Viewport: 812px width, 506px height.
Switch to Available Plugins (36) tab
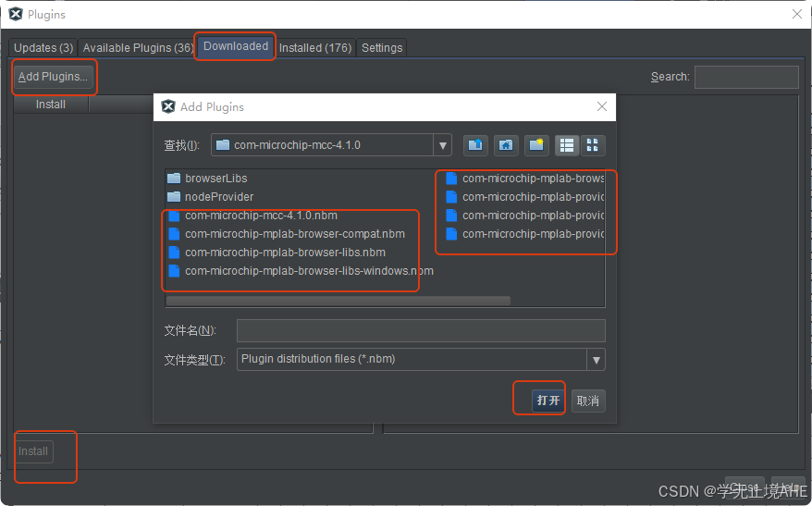[139, 48]
